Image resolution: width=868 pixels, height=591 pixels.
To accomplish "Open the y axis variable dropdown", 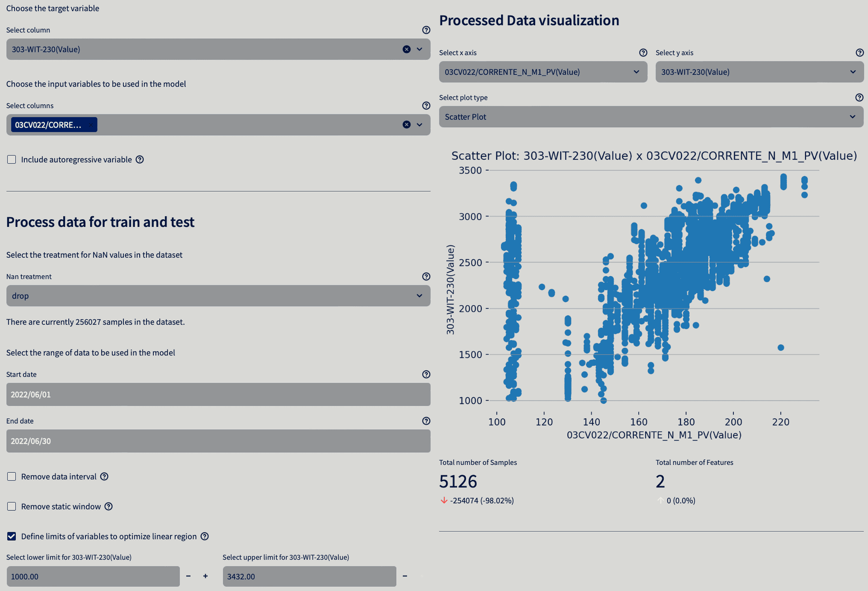I will click(x=759, y=72).
